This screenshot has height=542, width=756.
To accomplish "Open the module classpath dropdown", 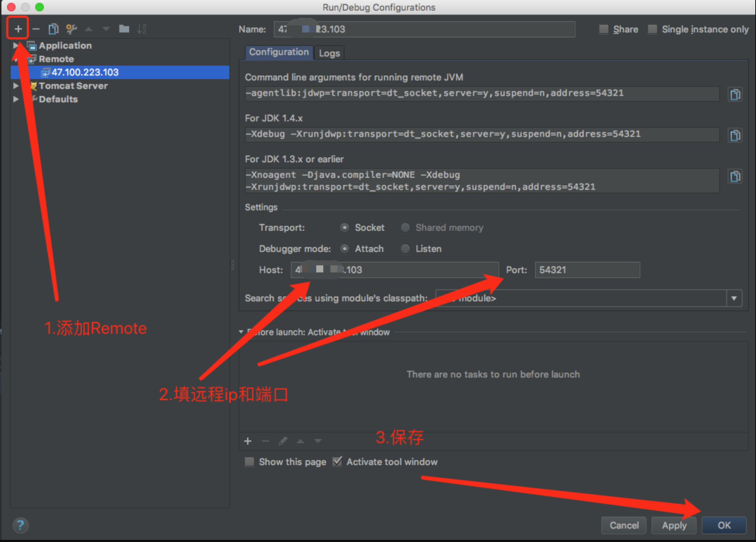I will 734,298.
